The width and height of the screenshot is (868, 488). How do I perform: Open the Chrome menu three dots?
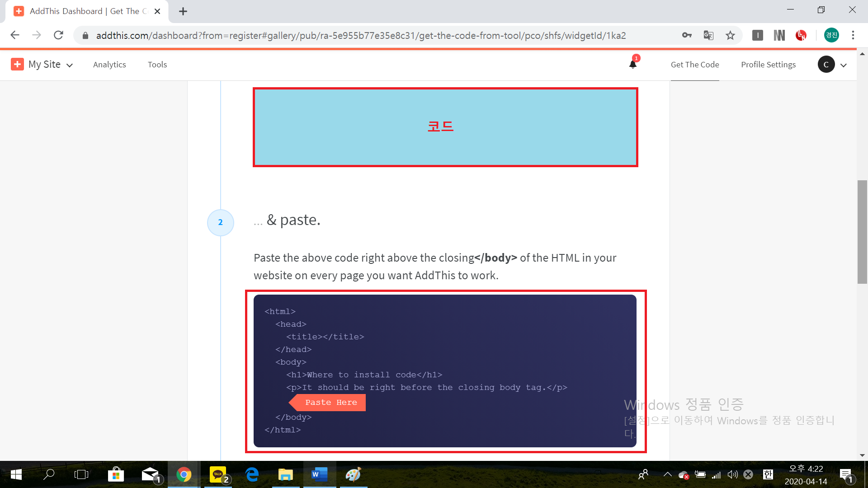tap(853, 35)
